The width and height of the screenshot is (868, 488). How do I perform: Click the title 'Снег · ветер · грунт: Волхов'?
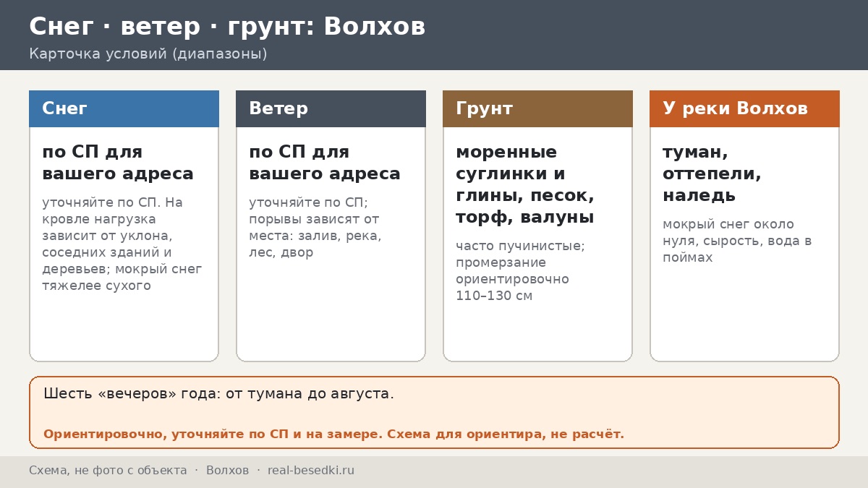pyautogui.click(x=227, y=27)
